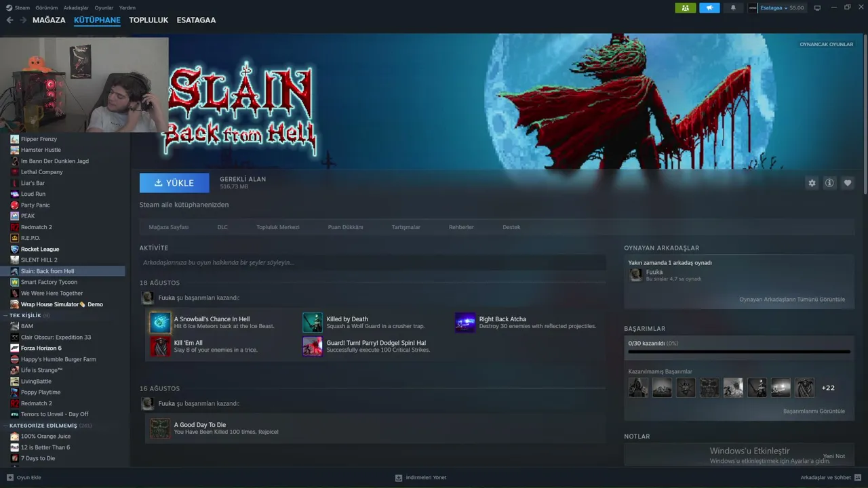The width and height of the screenshot is (868, 488).
Task: Collapse the TEK KİŞİLİK category
Action: point(5,315)
